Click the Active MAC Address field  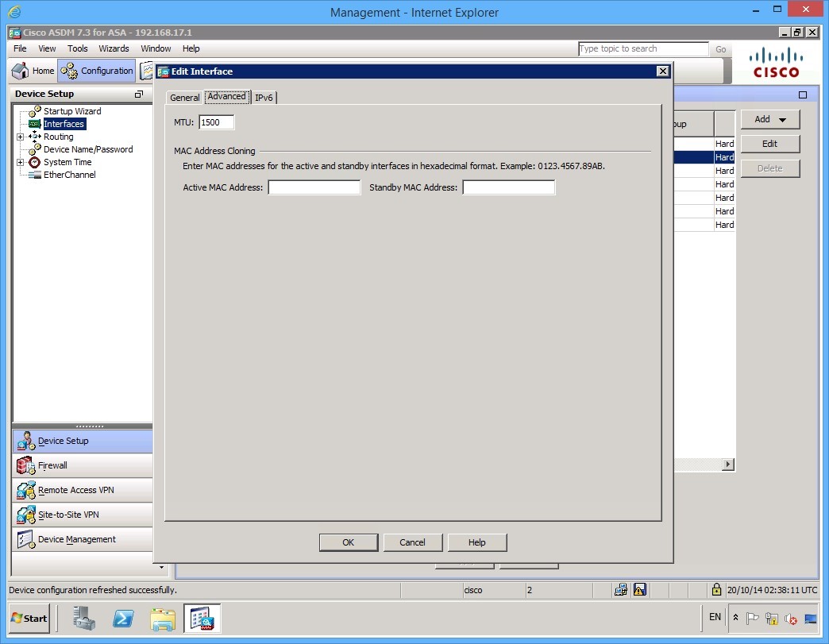click(x=314, y=187)
